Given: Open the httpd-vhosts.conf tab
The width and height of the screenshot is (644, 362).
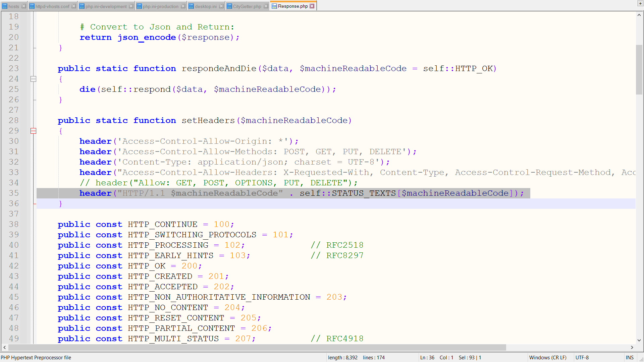Looking at the screenshot, I should (52, 6).
